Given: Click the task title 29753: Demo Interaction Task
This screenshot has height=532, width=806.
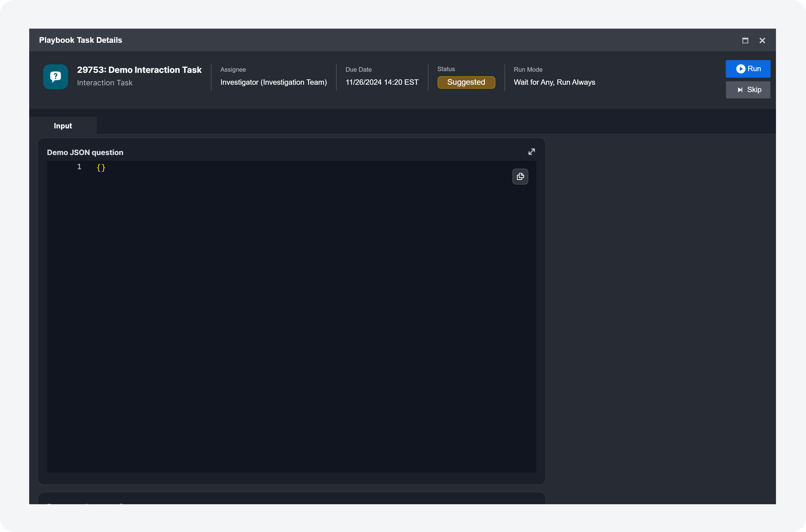Looking at the screenshot, I should [x=139, y=69].
